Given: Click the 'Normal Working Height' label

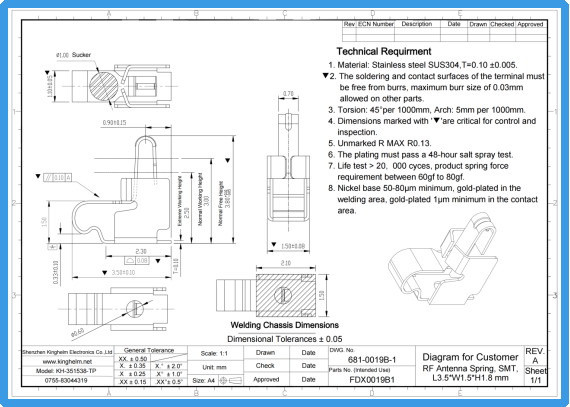Looking at the screenshot, I should (200, 199).
